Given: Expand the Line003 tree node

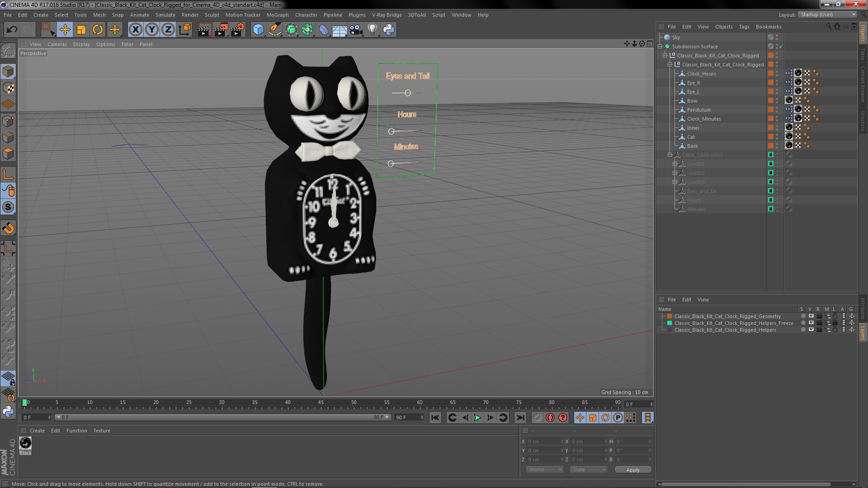Looking at the screenshot, I should click(675, 182).
